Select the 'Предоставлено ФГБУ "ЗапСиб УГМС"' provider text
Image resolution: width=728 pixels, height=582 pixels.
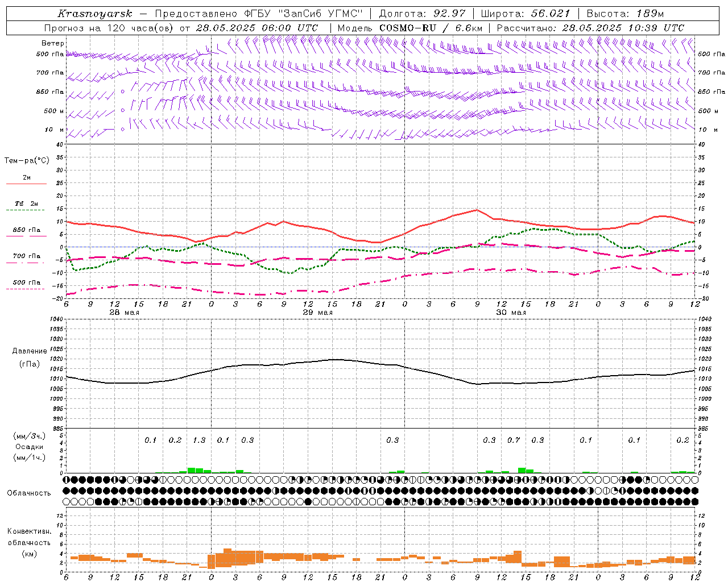pos(259,14)
